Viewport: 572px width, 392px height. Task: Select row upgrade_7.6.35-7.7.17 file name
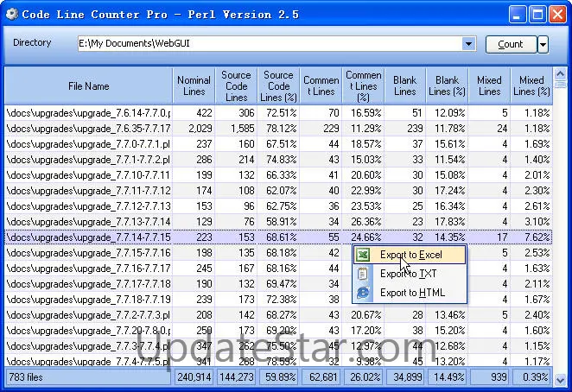click(x=89, y=129)
